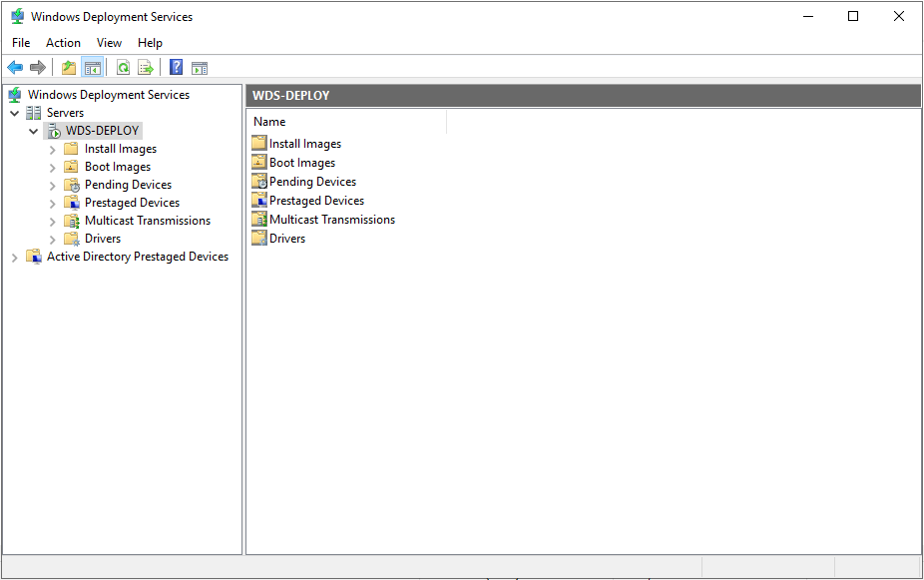924x580 pixels.
Task: Select Active Directory Prestaged Devices icon in tree
Action: tap(34, 257)
